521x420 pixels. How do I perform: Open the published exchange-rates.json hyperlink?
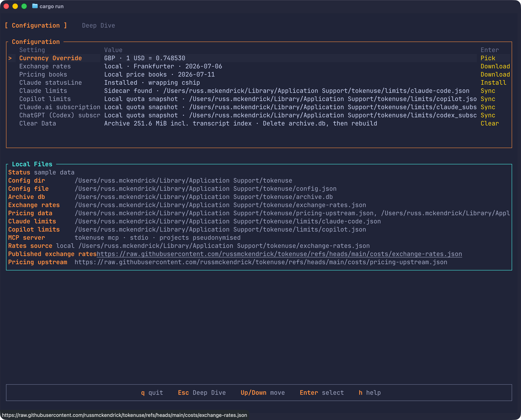279,254
